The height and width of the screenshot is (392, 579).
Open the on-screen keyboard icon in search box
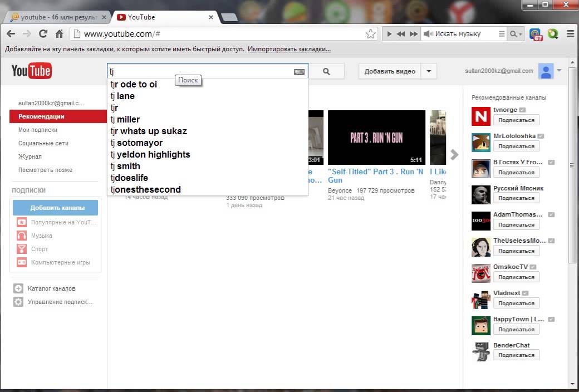point(299,72)
